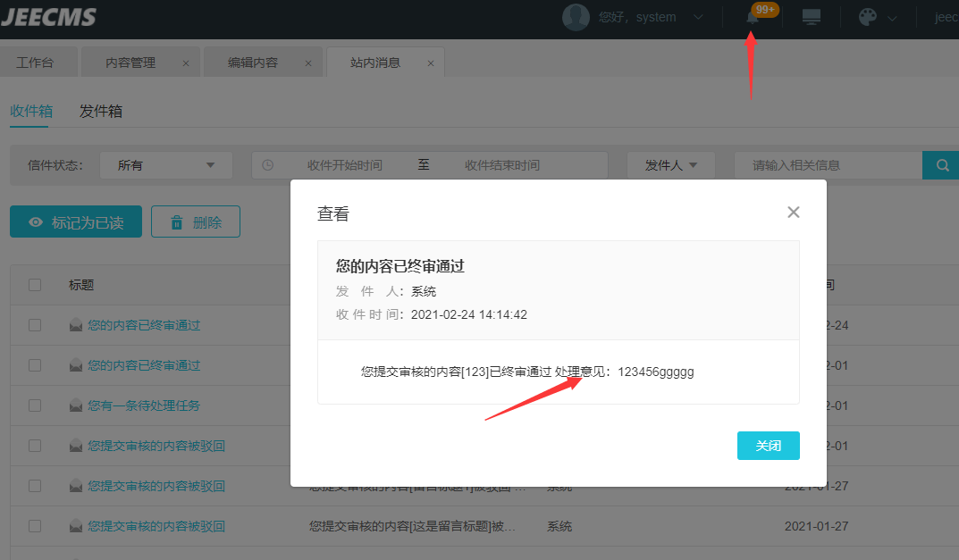
Task: Click envelope icon of 您有一条待处理任务 row
Action: coord(76,405)
